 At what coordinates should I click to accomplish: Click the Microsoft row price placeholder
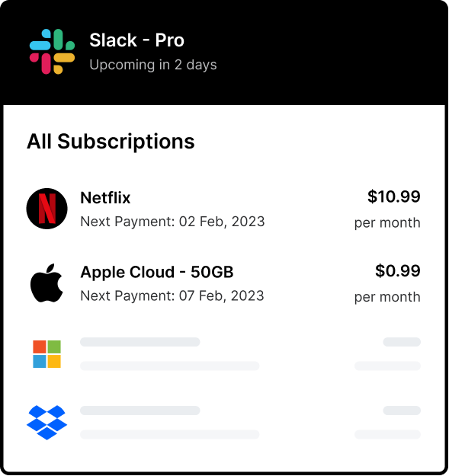(x=402, y=342)
